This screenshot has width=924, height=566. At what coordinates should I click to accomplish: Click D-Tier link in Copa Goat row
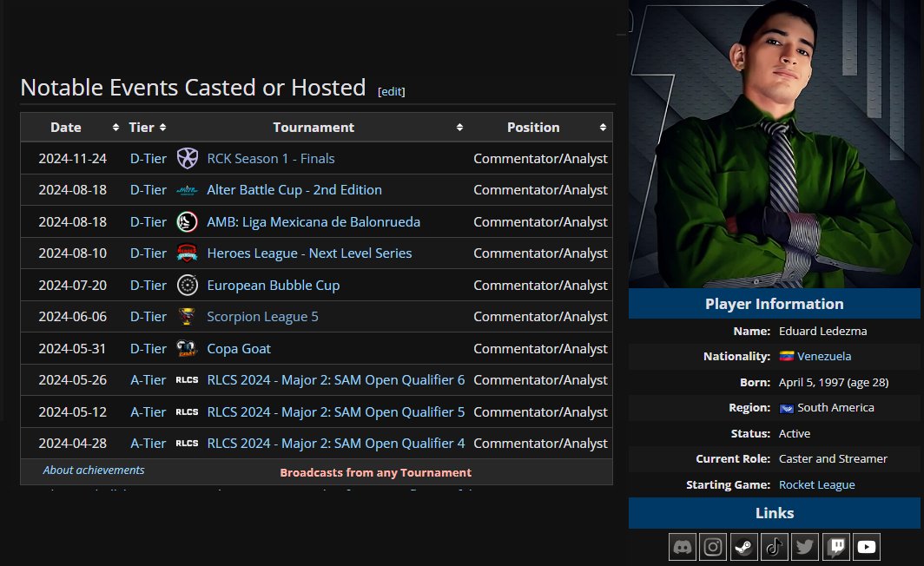point(148,349)
